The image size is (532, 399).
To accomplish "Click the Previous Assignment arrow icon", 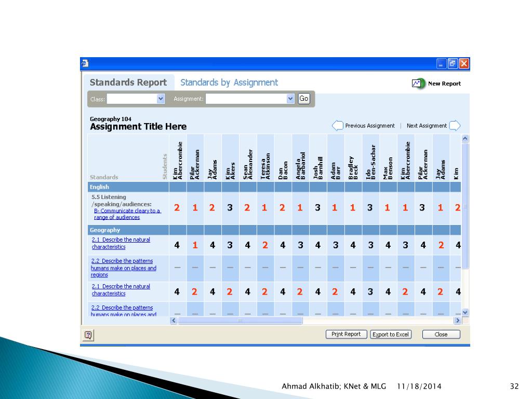I will tap(338, 126).
